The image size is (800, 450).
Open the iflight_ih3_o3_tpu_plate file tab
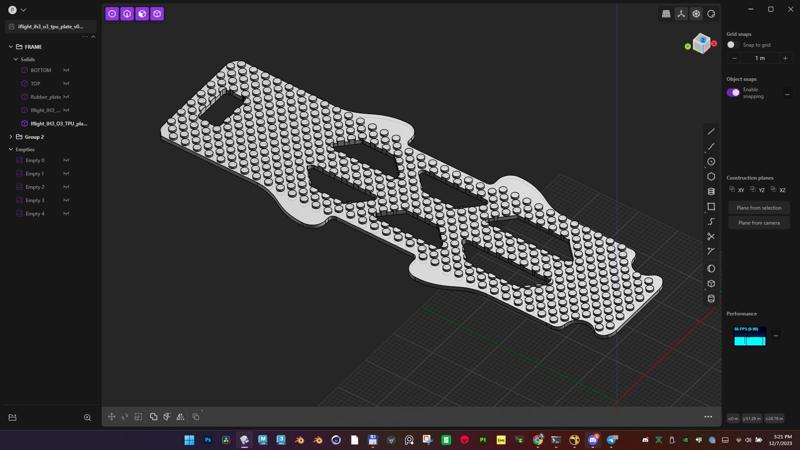tap(49, 27)
